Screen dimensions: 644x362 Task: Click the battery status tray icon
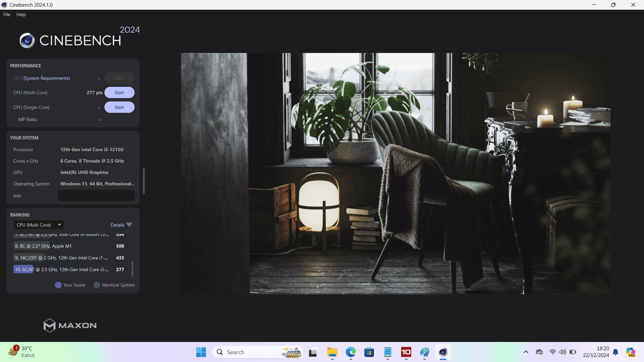(x=573, y=352)
